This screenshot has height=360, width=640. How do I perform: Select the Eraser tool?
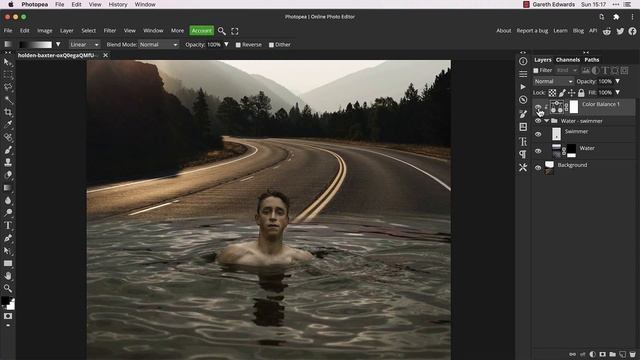[7, 175]
